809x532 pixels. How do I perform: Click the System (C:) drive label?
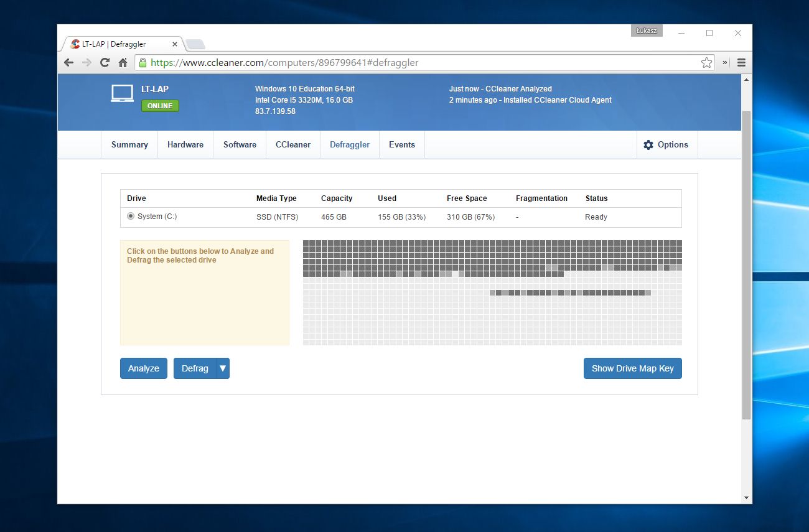[157, 217]
